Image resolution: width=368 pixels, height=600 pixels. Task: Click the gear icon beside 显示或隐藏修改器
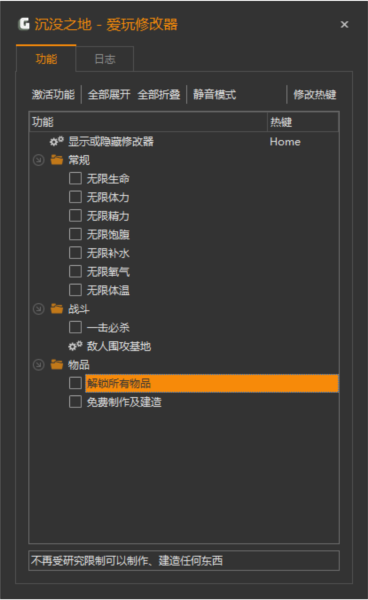tap(56, 142)
